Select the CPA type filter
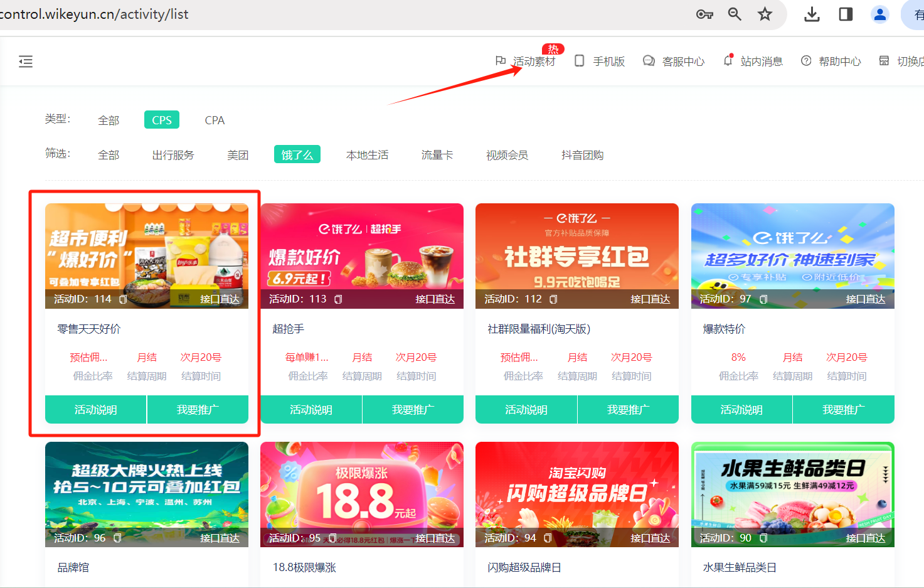Viewport: 924px width, 588px height. click(x=215, y=120)
